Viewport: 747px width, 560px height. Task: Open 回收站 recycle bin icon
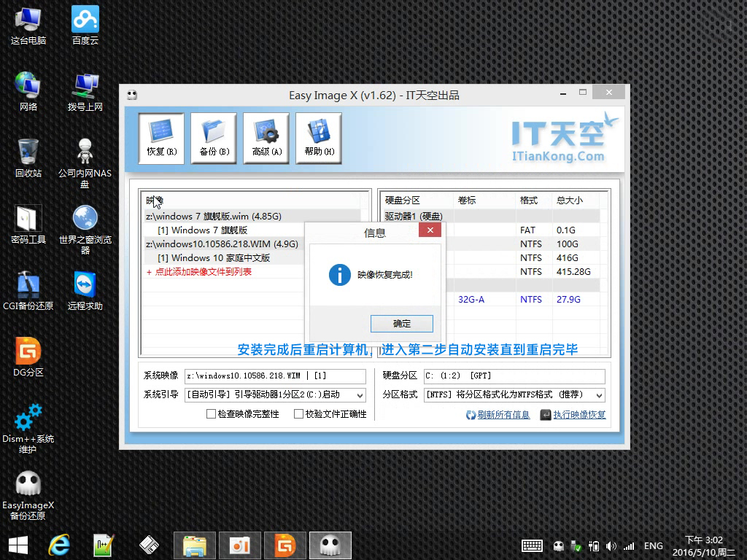(28, 158)
